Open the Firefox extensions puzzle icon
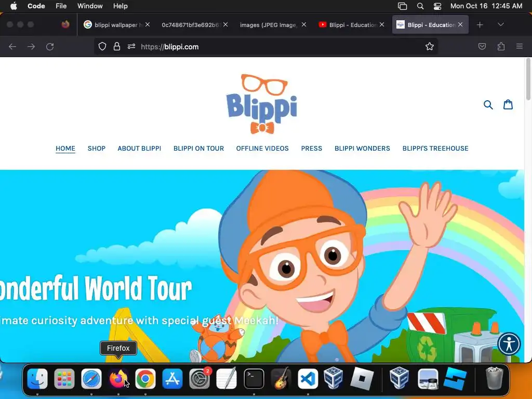 (x=501, y=46)
